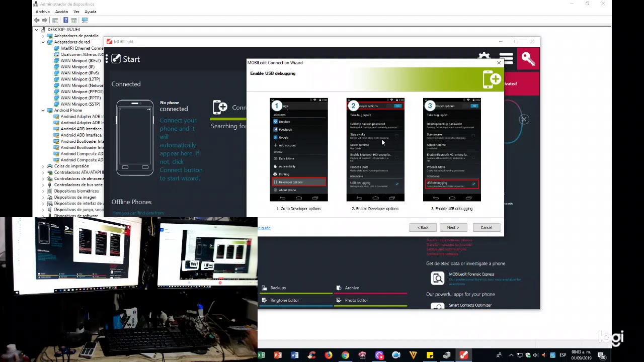Click the blue help icon in Device Manager toolbar
Viewport: 644px width, 362px height.
(65, 20)
